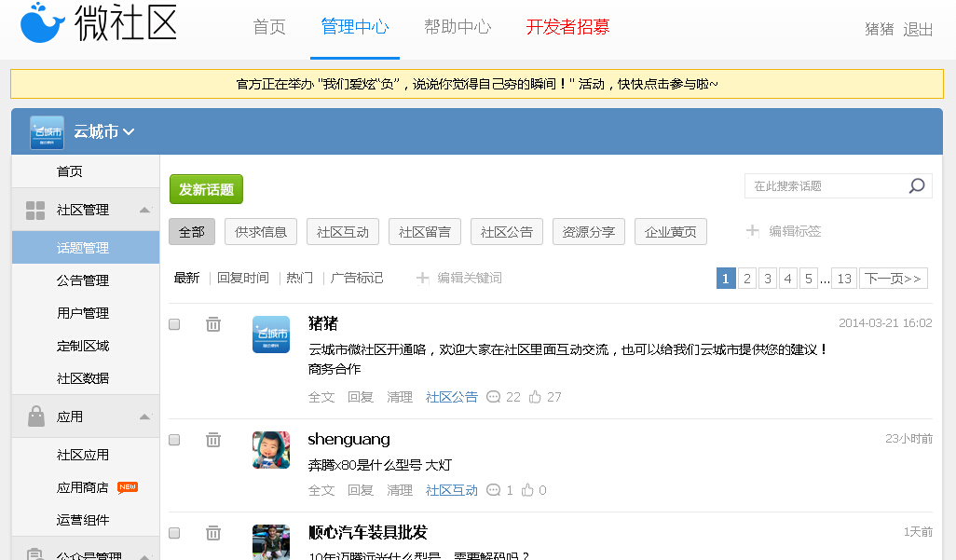Select the 社区公告 tag filter button
The width and height of the screenshot is (956, 560).
coord(507,232)
